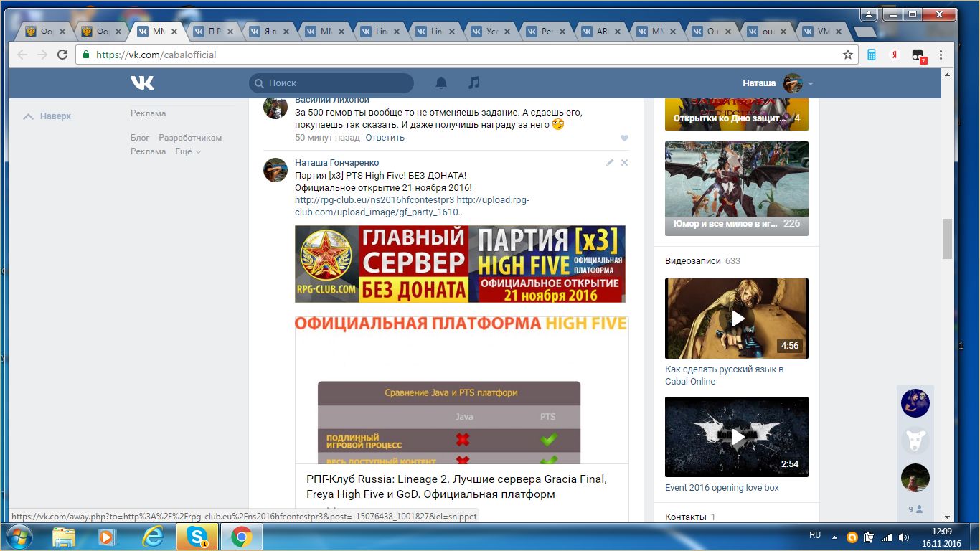Open the Windows Start button
The image size is (980, 551).
click(18, 537)
